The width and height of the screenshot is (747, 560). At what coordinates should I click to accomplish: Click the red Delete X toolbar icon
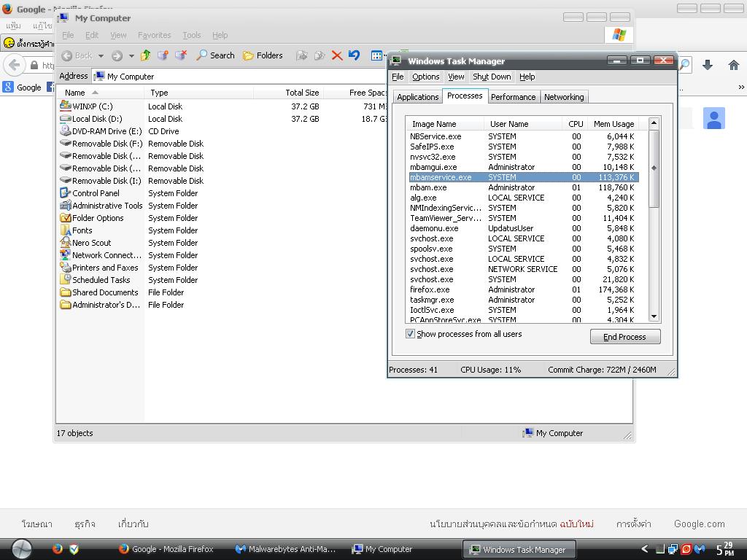click(x=337, y=55)
